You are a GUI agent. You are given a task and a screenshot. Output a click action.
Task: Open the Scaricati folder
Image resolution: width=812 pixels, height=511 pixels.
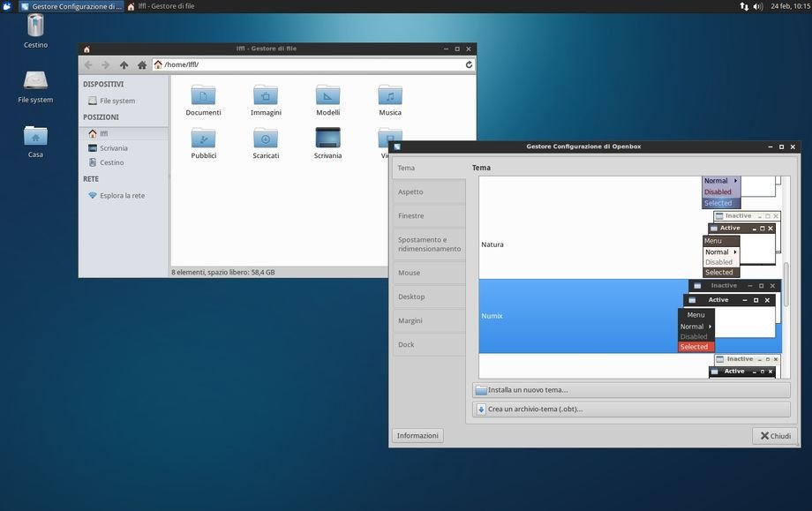click(x=266, y=142)
